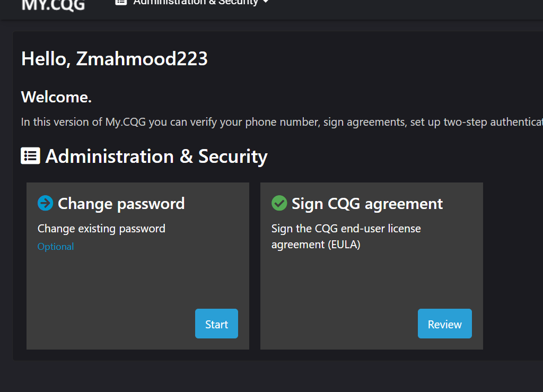Open the Administration & Security top menu
This screenshot has width=543, height=392.
click(195, 3)
